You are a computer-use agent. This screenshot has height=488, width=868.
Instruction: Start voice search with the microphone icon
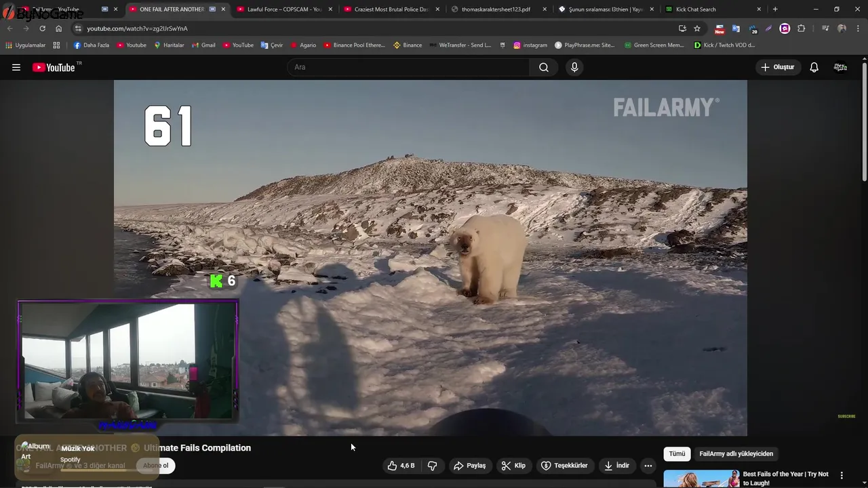[x=574, y=67]
